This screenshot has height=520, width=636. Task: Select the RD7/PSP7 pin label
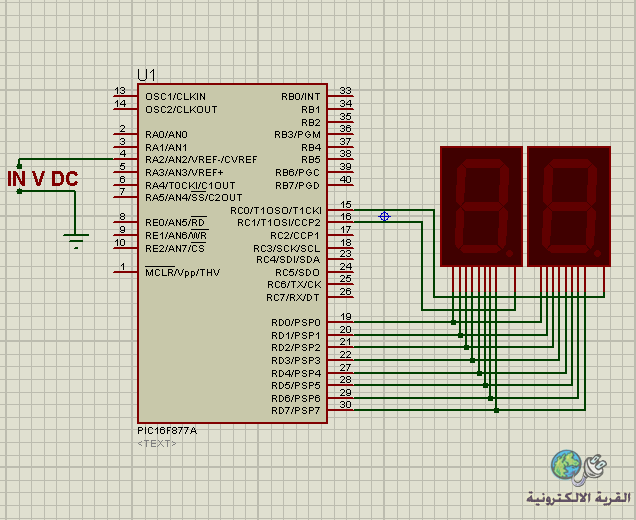tap(296, 411)
